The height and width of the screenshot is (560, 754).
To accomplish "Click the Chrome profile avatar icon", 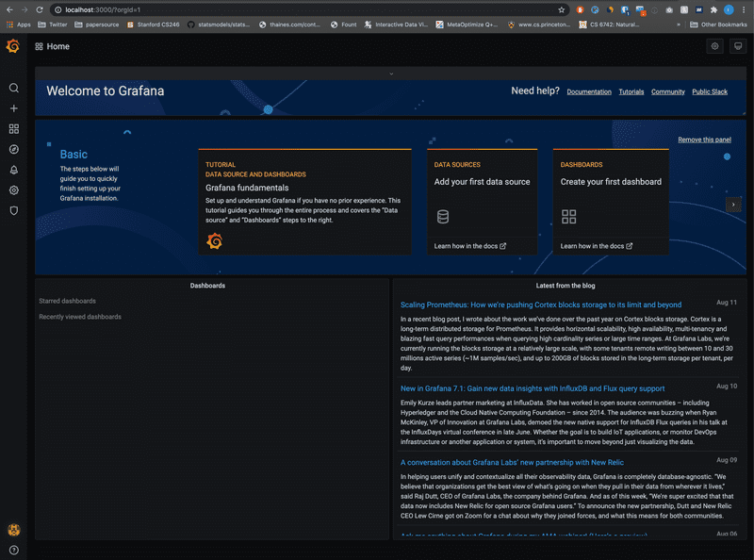I will tap(729, 9).
